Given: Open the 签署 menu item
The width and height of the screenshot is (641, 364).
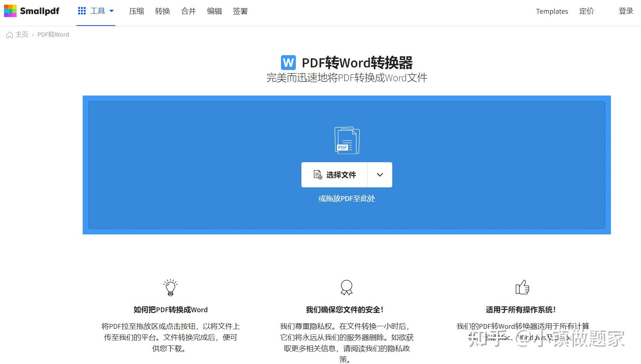Looking at the screenshot, I should point(240,11).
